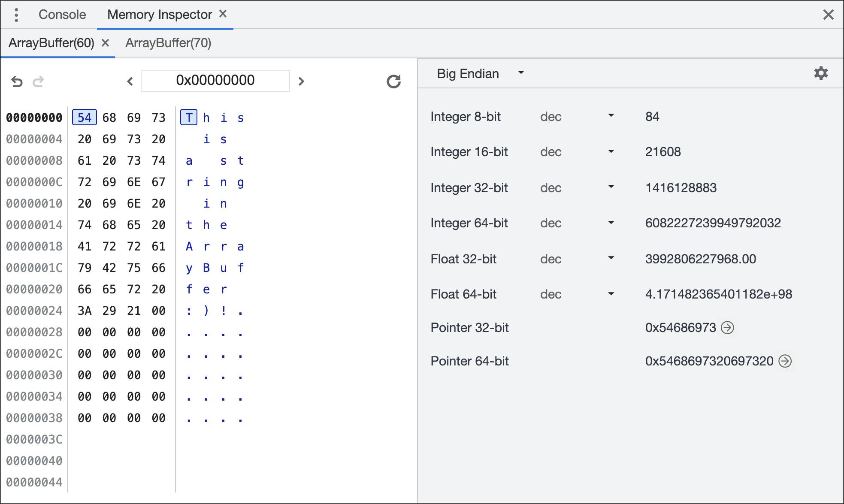This screenshot has width=844, height=504.
Task: Click byte 54 at address 00000000
Action: [83, 116]
